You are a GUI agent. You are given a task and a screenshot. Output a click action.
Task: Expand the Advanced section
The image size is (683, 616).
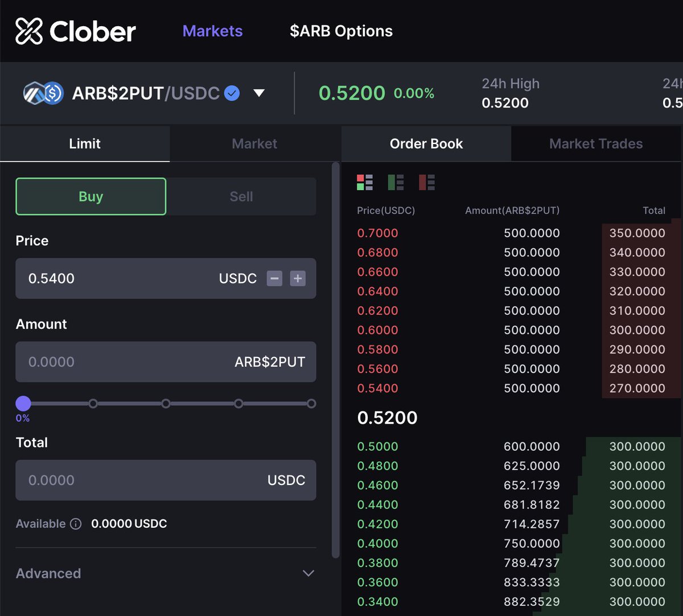[166, 573]
